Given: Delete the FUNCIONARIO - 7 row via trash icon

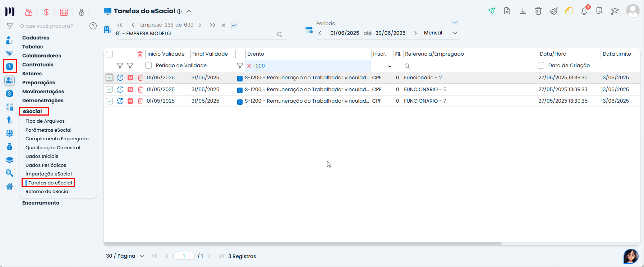Looking at the screenshot, I should coord(141,101).
